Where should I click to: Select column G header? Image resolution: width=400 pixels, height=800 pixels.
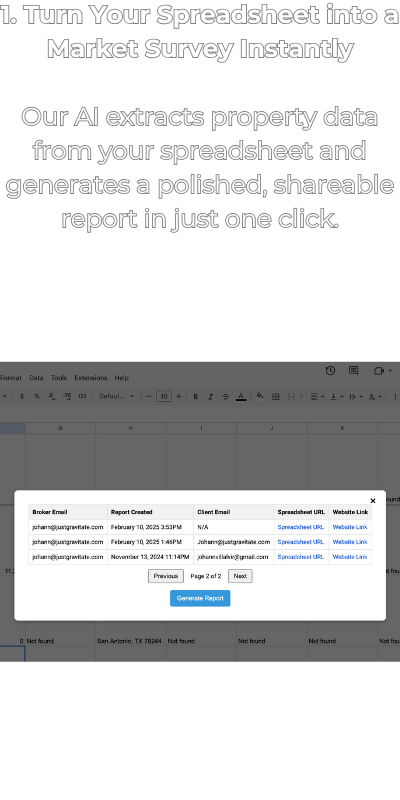pyautogui.click(x=60, y=428)
